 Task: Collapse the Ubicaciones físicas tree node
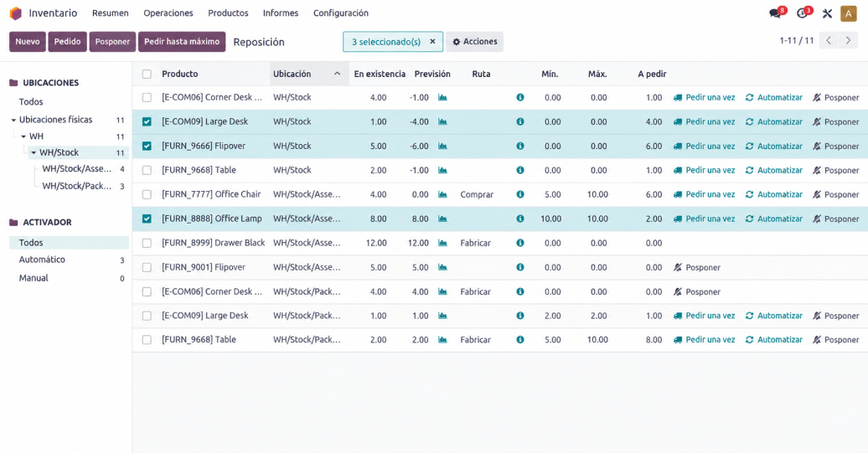tap(13, 120)
